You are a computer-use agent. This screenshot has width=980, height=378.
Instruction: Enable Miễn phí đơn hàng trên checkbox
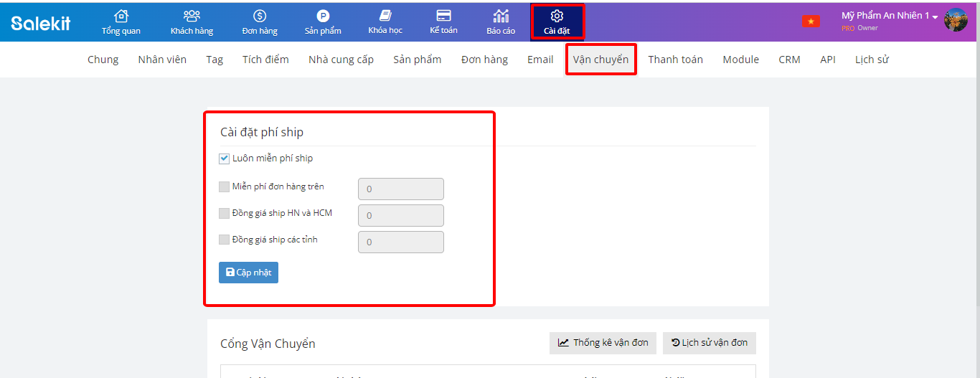tap(225, 187)
